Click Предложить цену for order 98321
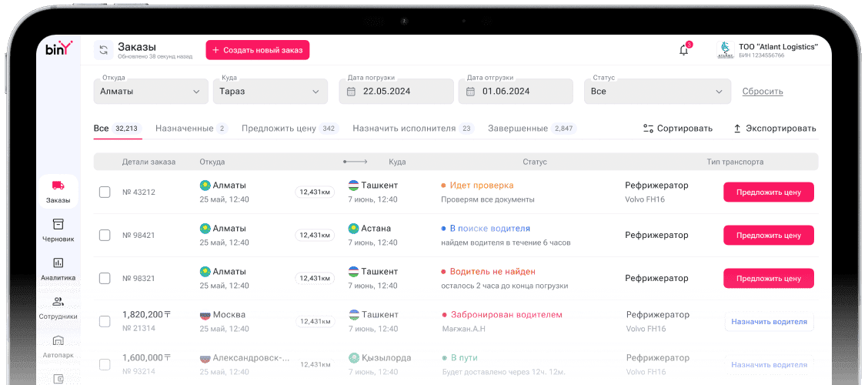The width and height of the screenshot is (868, 385). tap(769, 279)
